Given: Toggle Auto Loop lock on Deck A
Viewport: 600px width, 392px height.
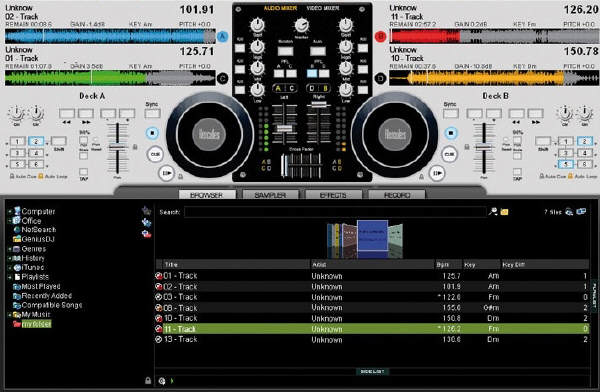Looking at the screenshot, I should click(41, 176).
